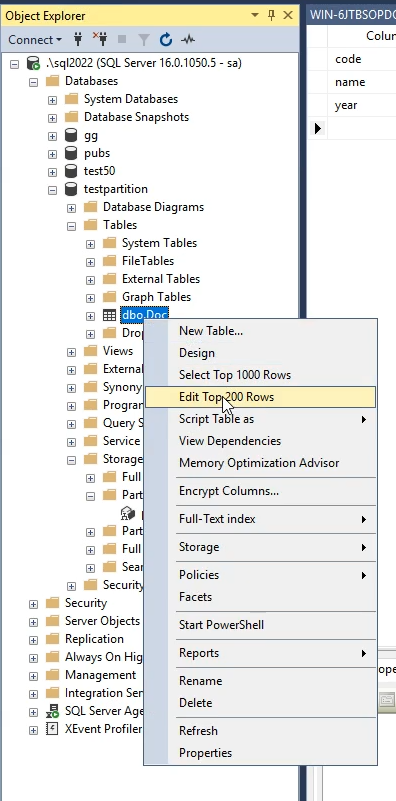Select the pubs database icon
Image resolution: width=396 pixels, height=801 pixels.
pos(71,153)
